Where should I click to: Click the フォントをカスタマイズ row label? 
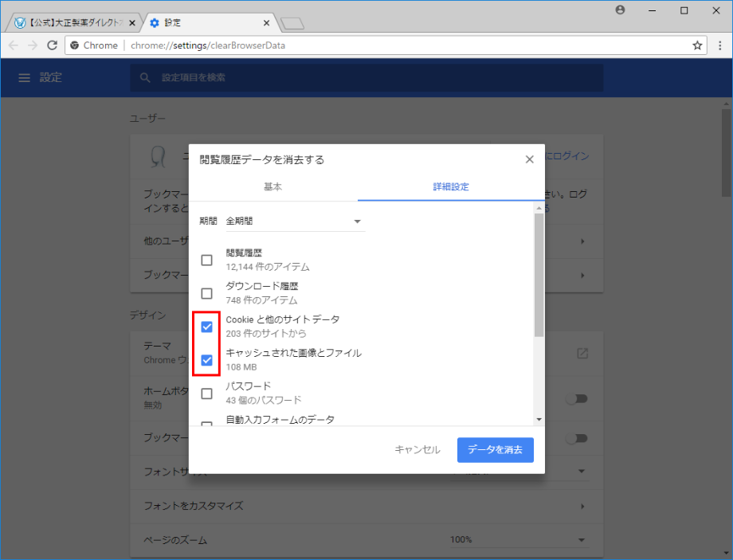pyautogui.click(x=193, y=506)
